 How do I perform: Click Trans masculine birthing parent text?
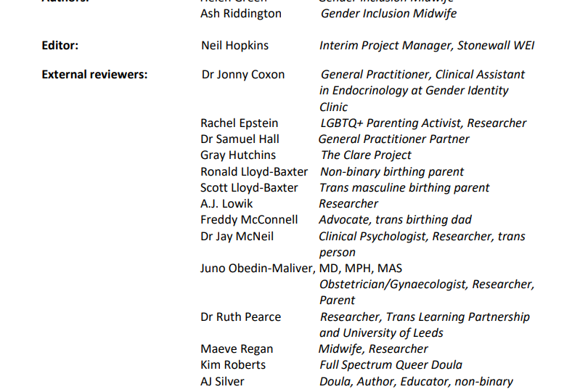(404, 188)
